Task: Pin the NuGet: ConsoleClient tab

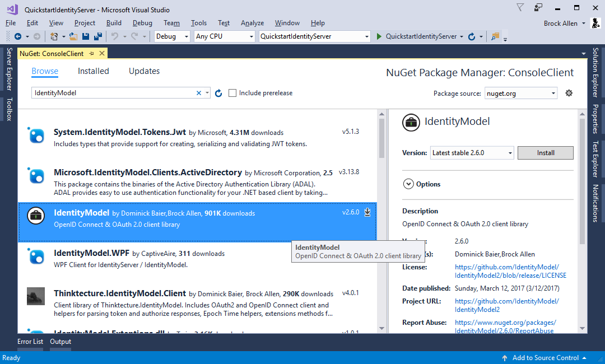Action: pos(91,54)
